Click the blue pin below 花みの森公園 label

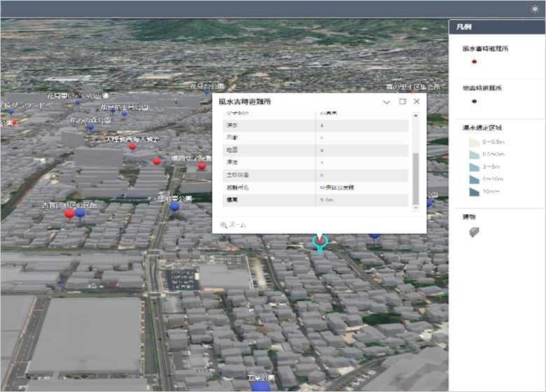(x=90, y=128)
